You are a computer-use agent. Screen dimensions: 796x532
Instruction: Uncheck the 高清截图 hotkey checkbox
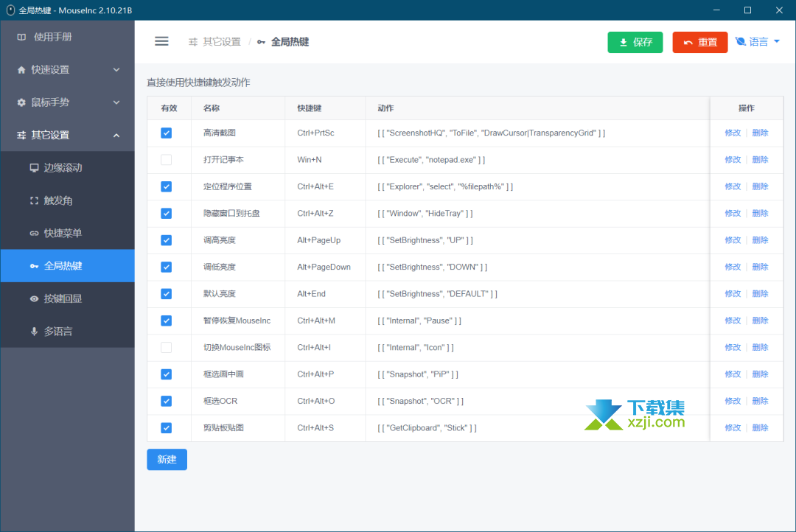(x=166, y=133)
